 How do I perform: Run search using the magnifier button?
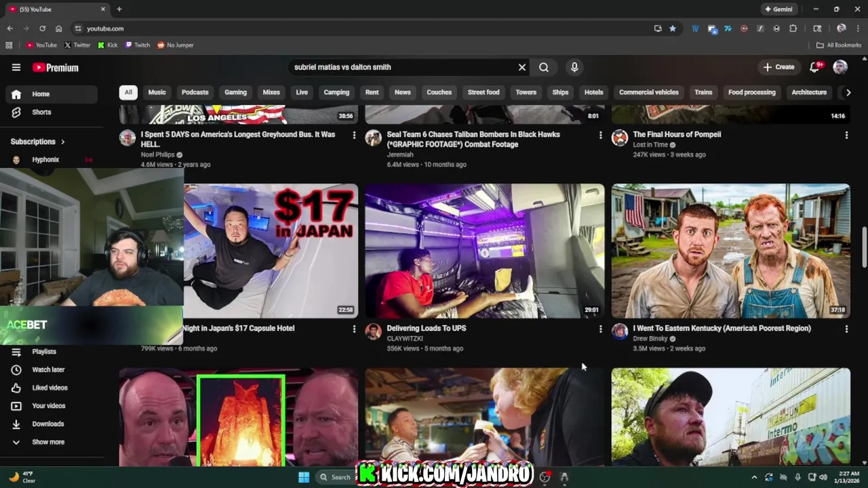(x=544, y=67)
